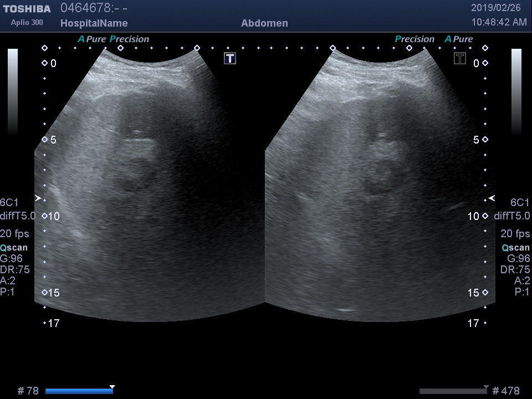Click the left focus position arrow marker
This screenshot has height=399, width=532.
pyautogui.click(x=38, y=198)
